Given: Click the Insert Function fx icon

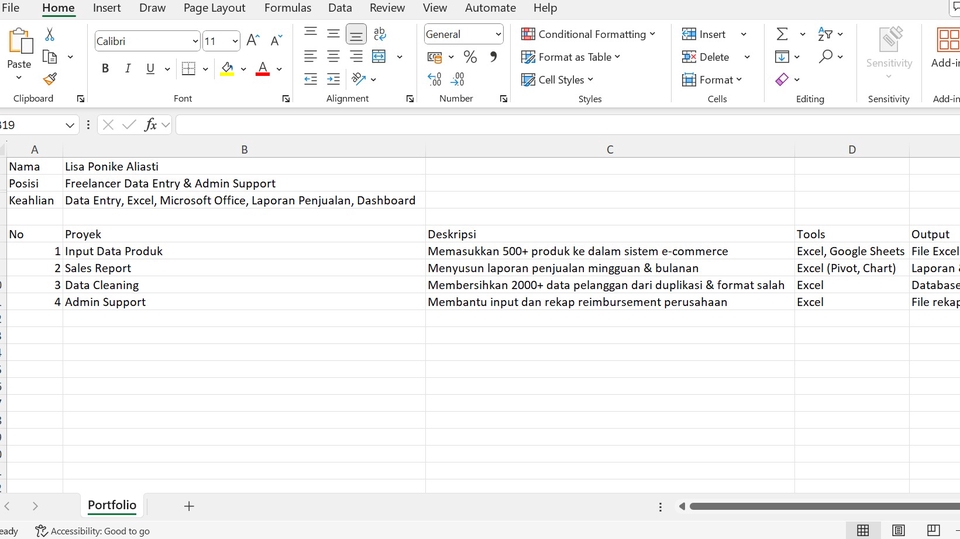Looking at the screenshot, I should point(151,125).
